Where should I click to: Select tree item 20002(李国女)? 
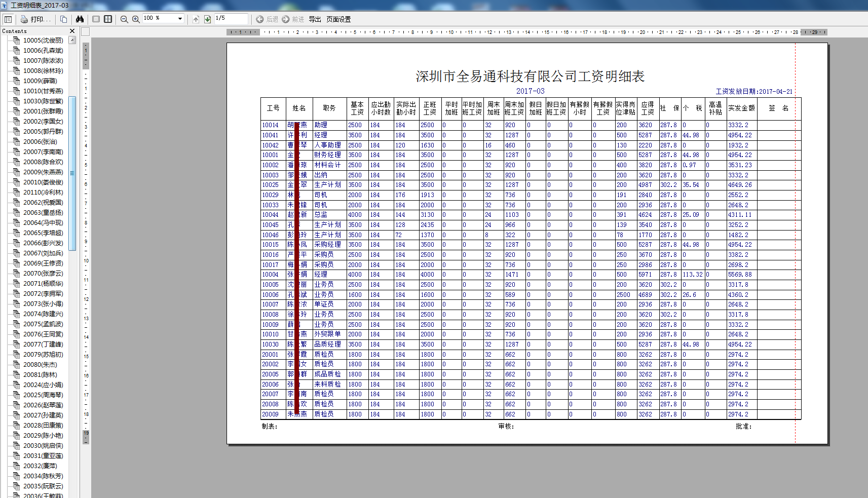[x=43, y=122]
